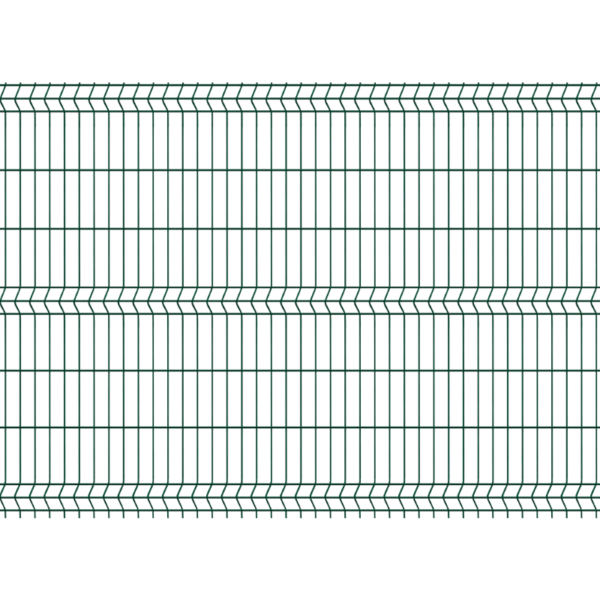
Task: Click the upper mesh section's center
Action: click(300, 195)
